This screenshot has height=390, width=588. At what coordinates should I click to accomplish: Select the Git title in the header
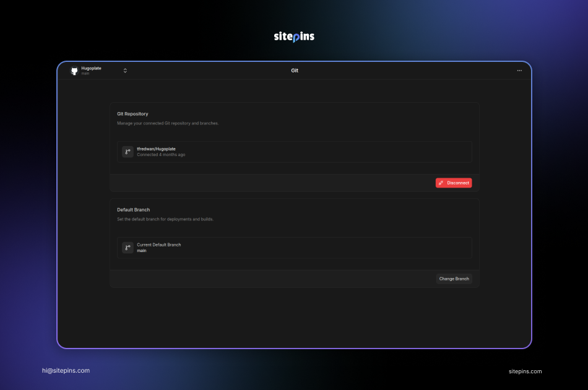click(x=295, y=71)
